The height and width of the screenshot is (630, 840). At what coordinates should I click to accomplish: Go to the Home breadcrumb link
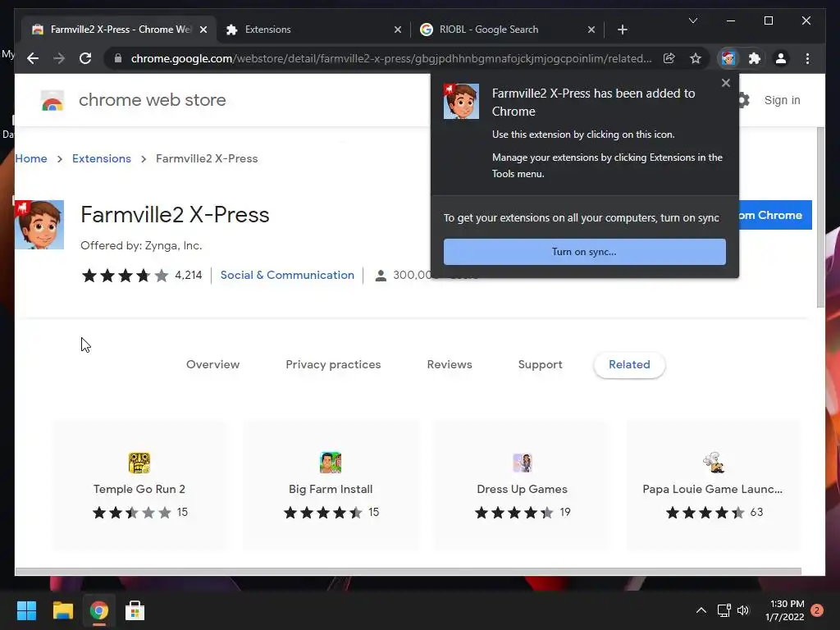coord(31,158)
